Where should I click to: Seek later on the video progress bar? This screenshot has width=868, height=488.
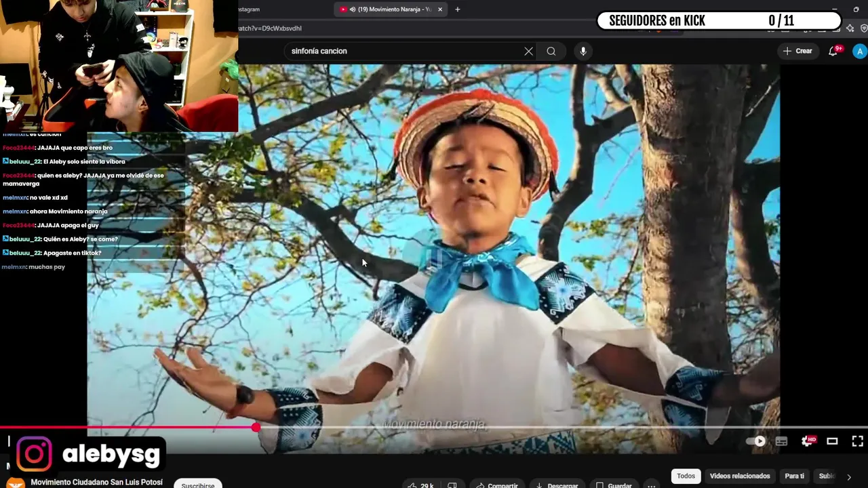pyautogui.click(x=563, y=427)
